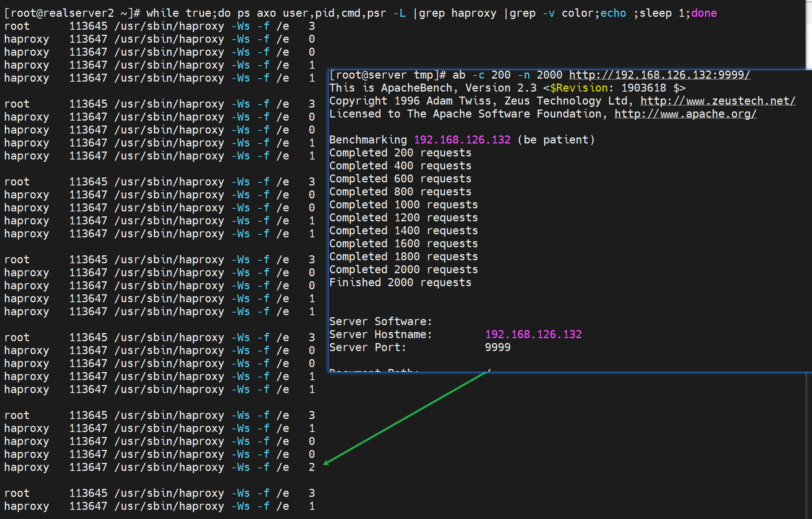
Task: Click the pink Server Hostname IP value
Action: pyautogui.click(x=533, y=334)
